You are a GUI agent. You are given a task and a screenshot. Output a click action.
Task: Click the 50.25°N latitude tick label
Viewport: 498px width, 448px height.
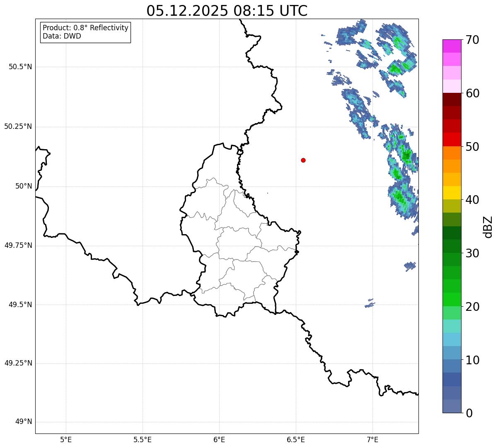(18, 126)
